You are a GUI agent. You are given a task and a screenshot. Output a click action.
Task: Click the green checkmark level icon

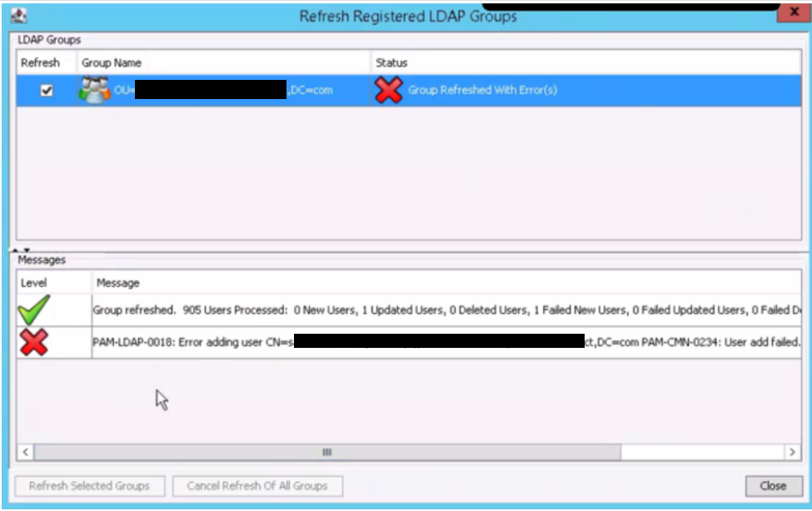pos(34,310)
